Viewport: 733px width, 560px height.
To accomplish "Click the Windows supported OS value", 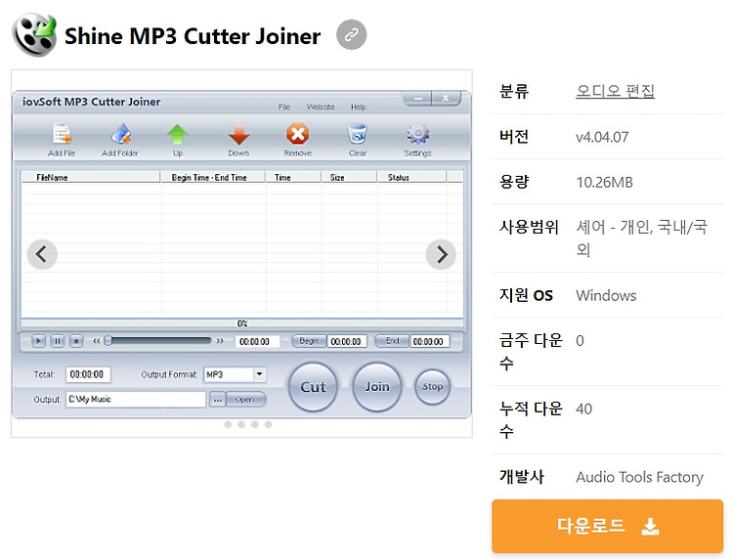I will (606, 295).
